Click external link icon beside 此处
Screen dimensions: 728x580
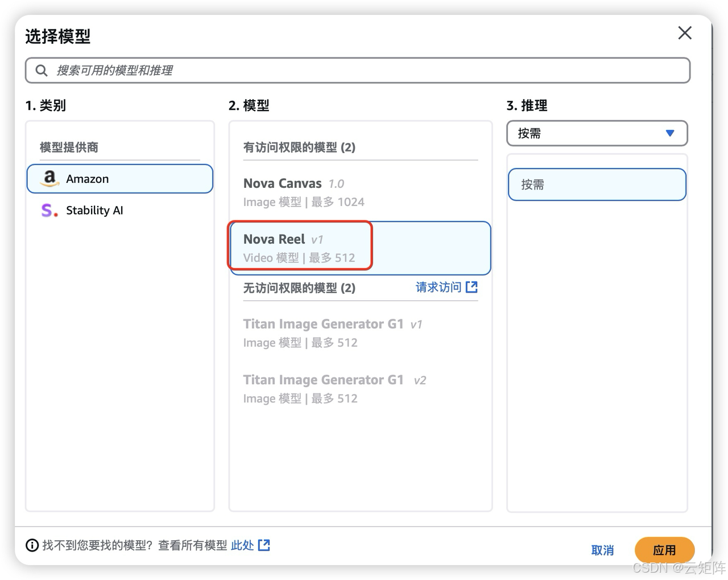pos(264,545)
